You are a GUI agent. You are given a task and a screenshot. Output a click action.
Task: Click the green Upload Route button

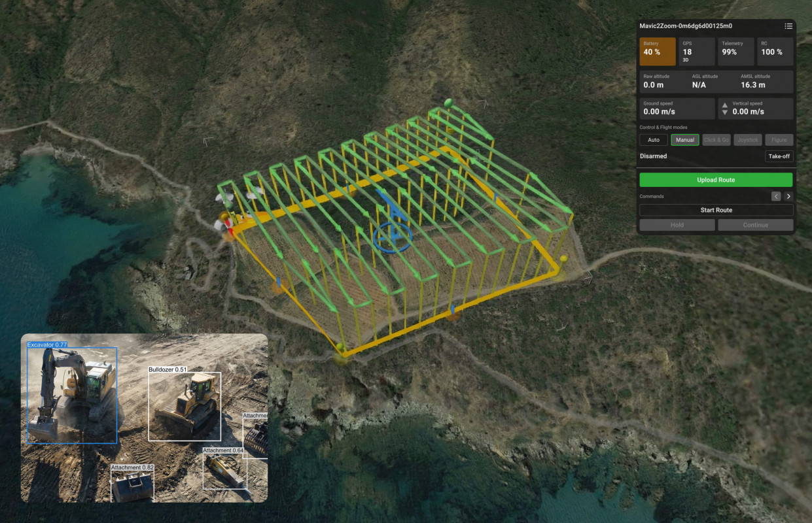(716, 180)
